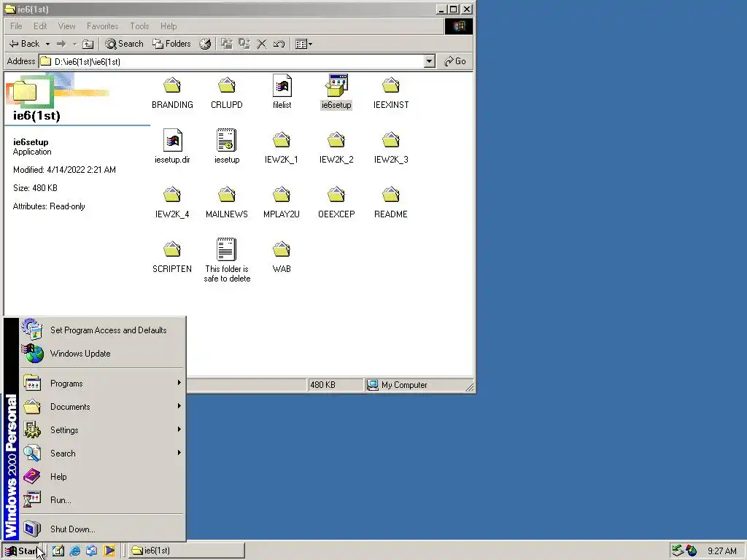The image size is (747, 560).
Task: Open the Help menu in menu bar
Action: coord(169,26)
